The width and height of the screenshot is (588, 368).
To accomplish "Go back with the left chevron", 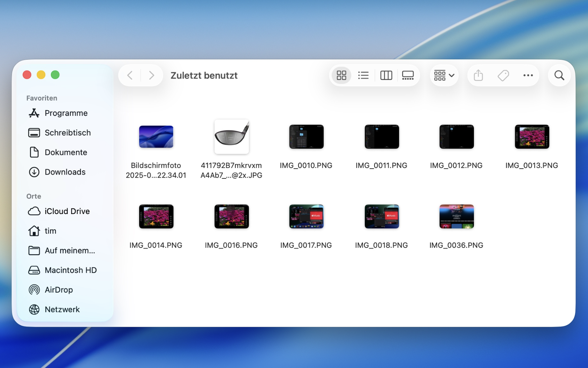I will (130, 75).
